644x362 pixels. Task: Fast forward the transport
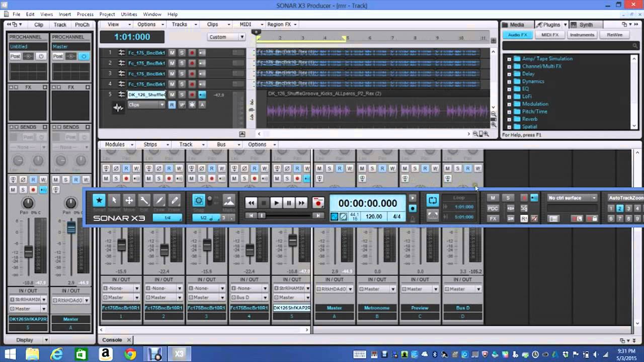[301, 203]
